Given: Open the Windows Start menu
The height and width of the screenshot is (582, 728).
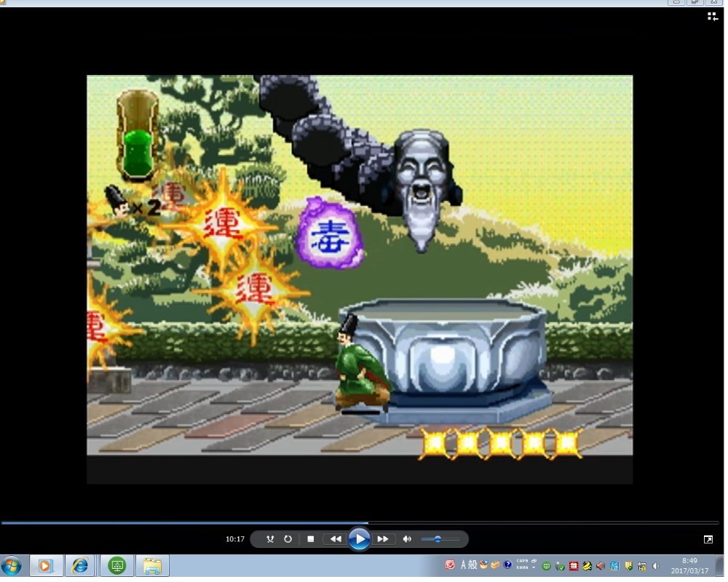Looking at the screenshot, I should pos(12,566).
